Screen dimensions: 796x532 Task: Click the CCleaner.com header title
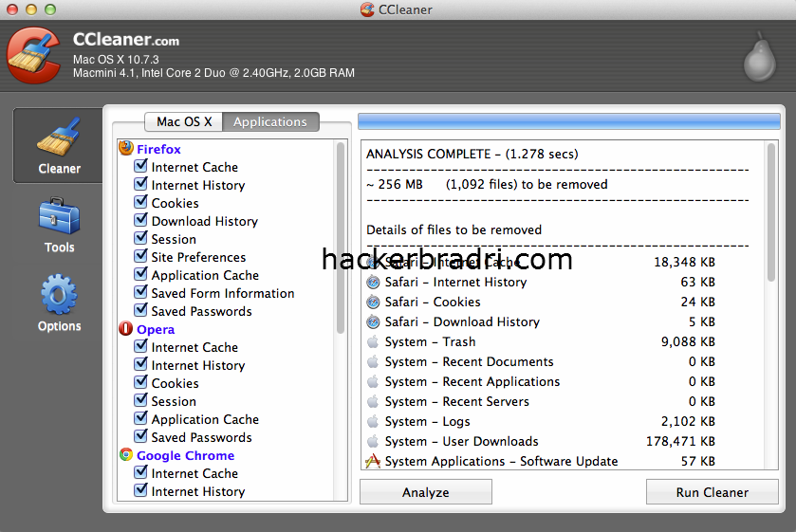(126, 39)
